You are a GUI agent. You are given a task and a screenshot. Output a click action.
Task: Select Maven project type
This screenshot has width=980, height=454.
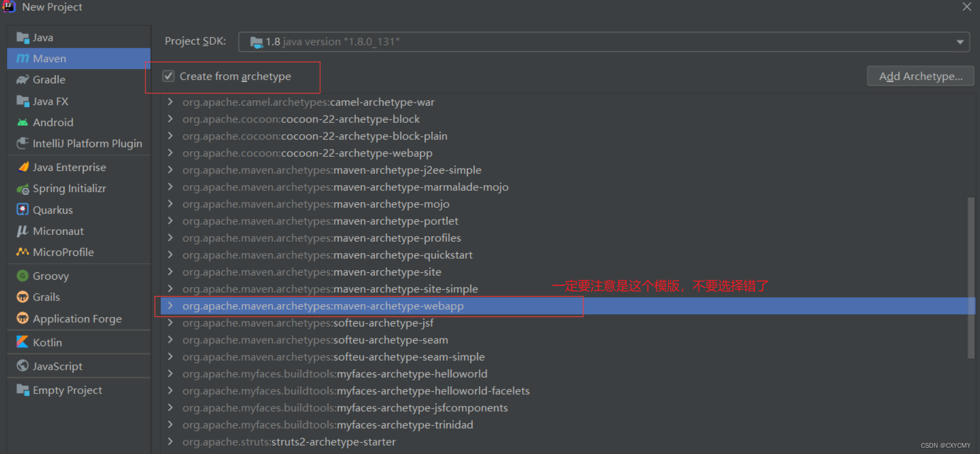point(79,59)
